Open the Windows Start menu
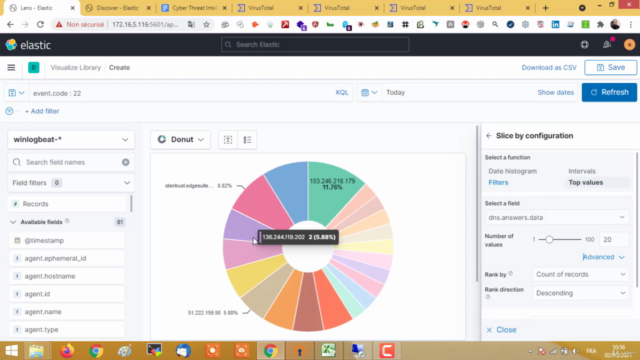The image size is (640, 360). [11, 351]
